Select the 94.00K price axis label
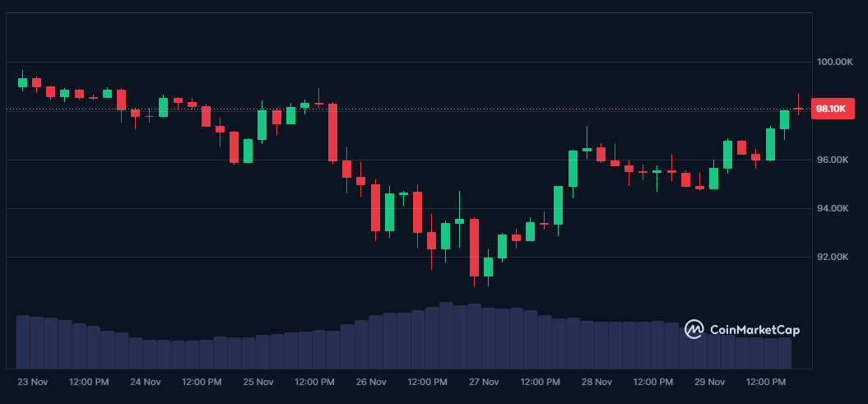 coord(832,208)
